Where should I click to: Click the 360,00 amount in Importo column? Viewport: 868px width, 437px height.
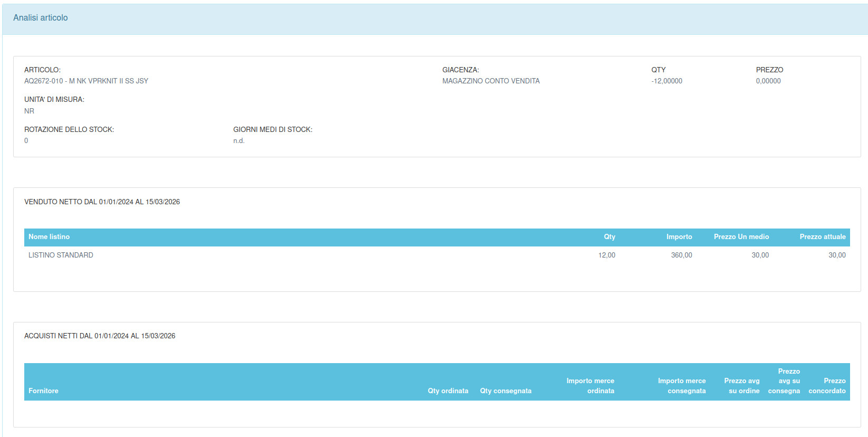[681, 255]
